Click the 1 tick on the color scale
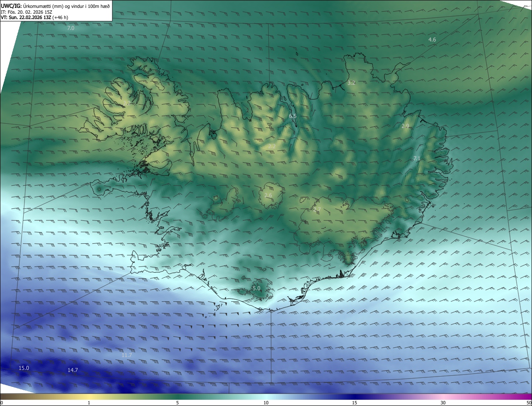The height and width of the screenshot is (406, 532). (89, 403)
